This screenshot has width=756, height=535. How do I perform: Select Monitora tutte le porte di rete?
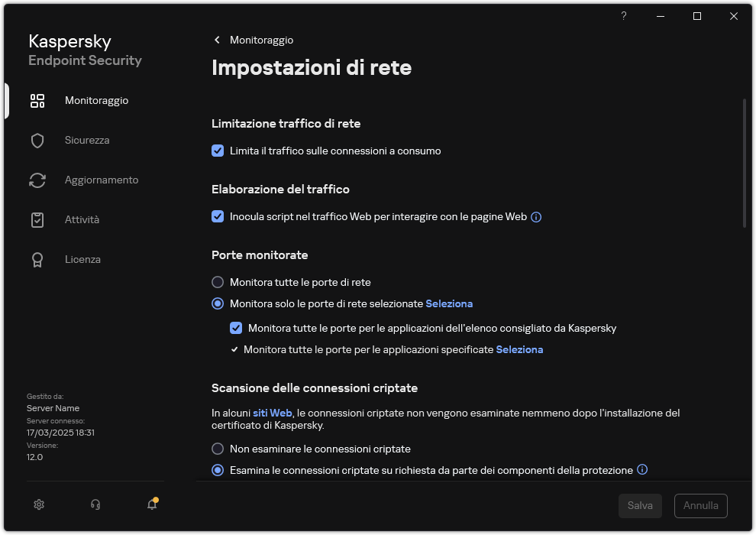point(218,282)
